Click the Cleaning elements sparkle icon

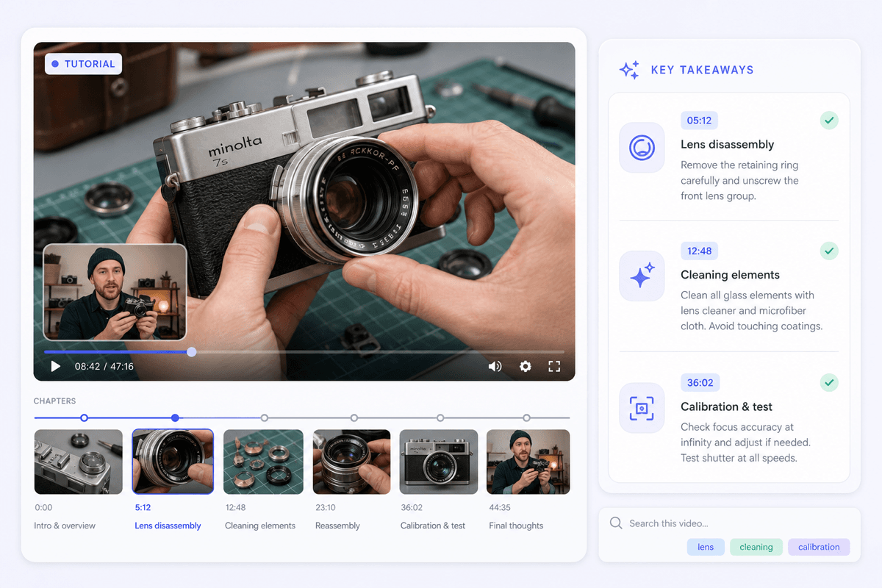[642, 276]
